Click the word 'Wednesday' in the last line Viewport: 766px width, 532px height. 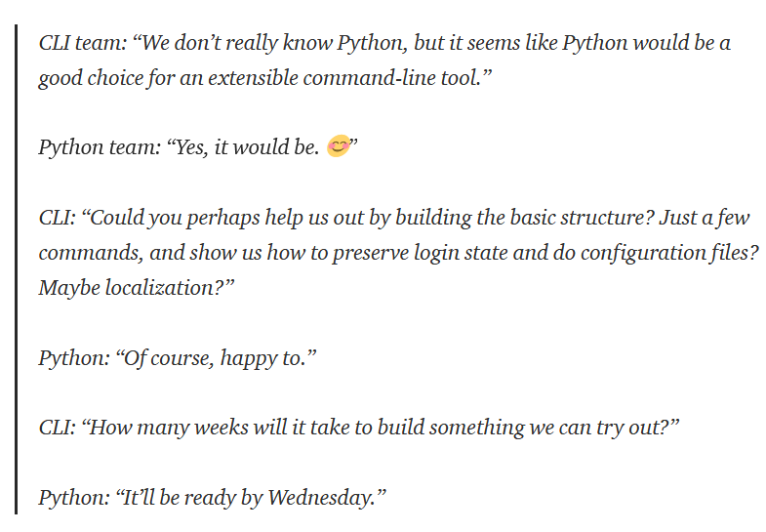(321, 498)
